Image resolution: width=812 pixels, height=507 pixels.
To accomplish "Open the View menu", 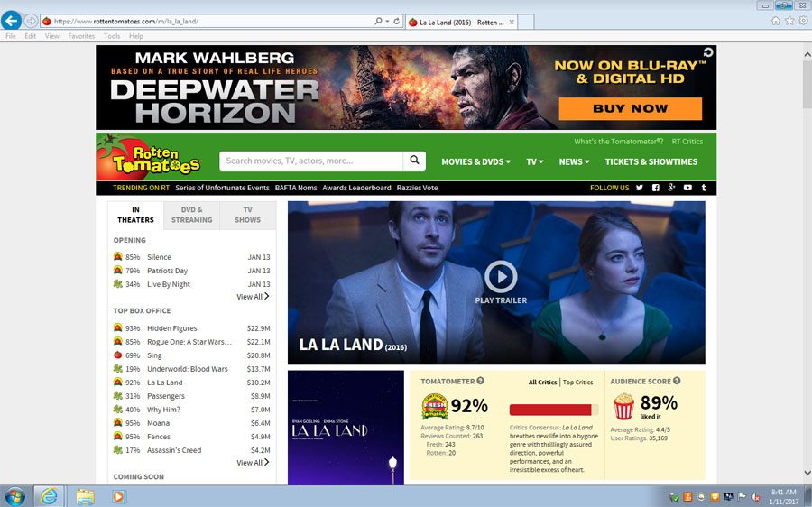I will tap(51, 36).
